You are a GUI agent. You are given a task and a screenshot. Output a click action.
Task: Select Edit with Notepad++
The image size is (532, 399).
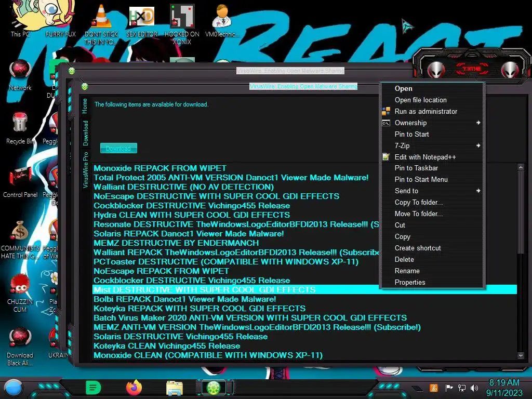pos(432,157)
